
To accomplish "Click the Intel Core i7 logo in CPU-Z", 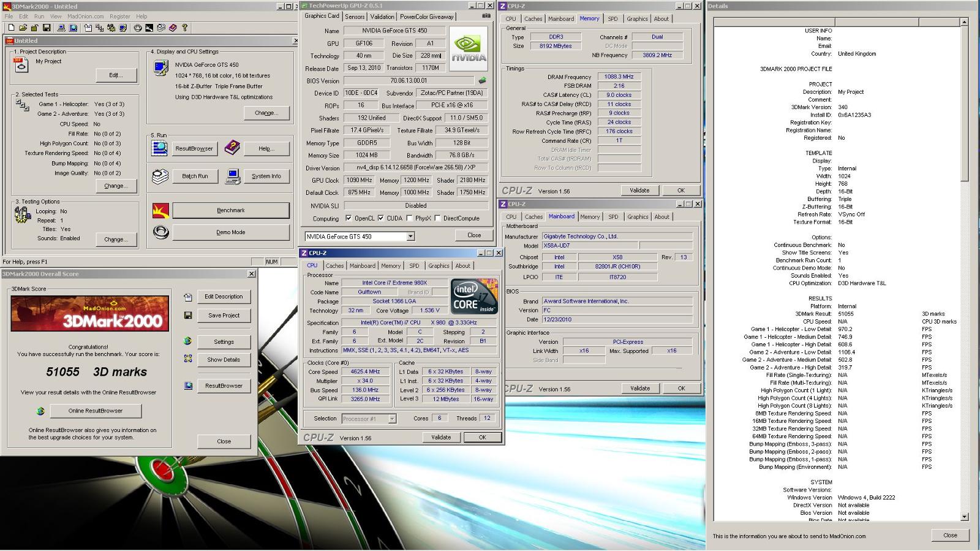I will tap(474, 297).
